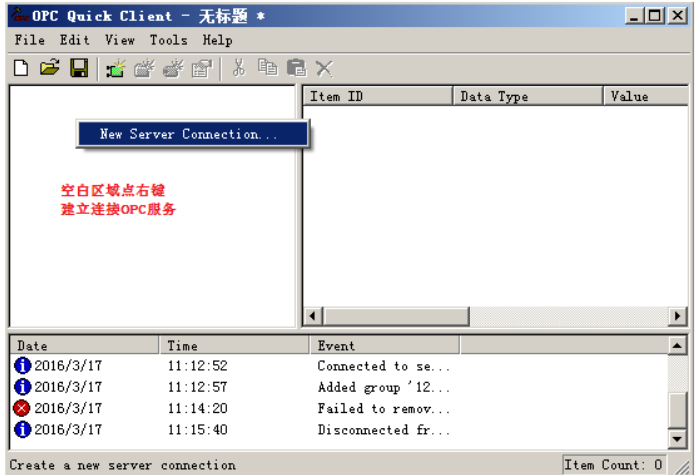Click the time 11:12:57 cell

(198, 387)
